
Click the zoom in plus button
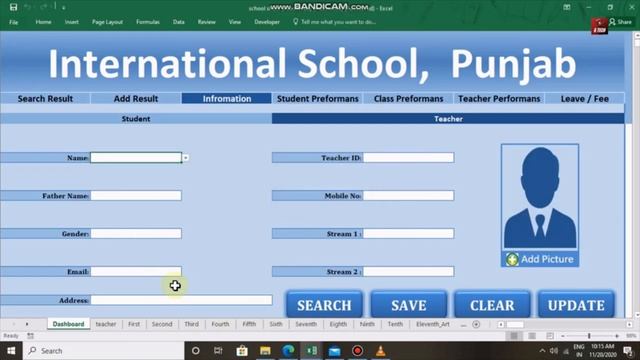(617, 336)
